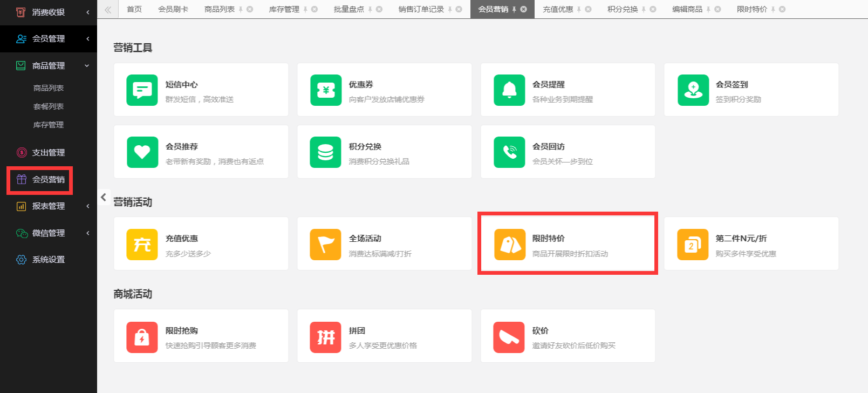Viewport: 868px width, 393px height.
Task: Click the 系统设置 gear icon in sidebar
Action: (x=21, y=260)
